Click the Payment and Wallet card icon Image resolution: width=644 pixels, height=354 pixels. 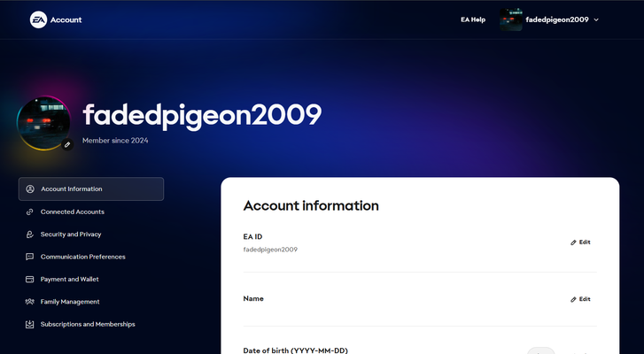(x=29, y=280)
